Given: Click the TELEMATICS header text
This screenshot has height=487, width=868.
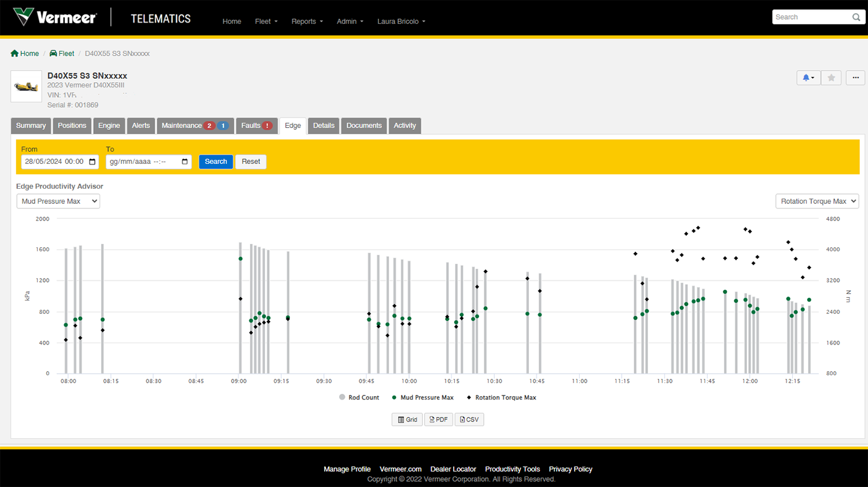Looking at the screenshot, I should point(161,19).
